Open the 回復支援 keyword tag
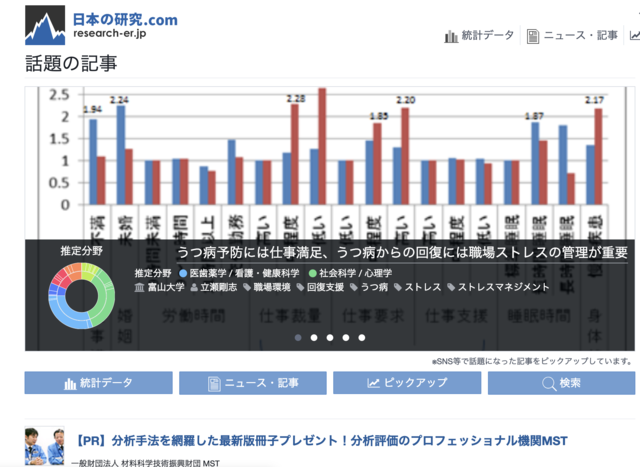Screen dimensions: 640x467 pyautogui.click(x=325, y=287)
